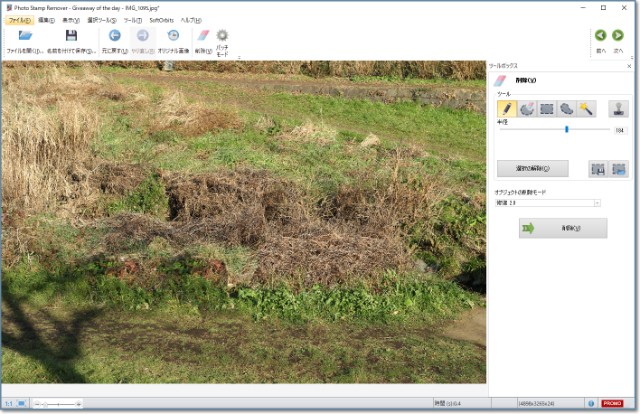Select the magic wand tool
This screenshot has height=414, width=640.
click(586, 108)
